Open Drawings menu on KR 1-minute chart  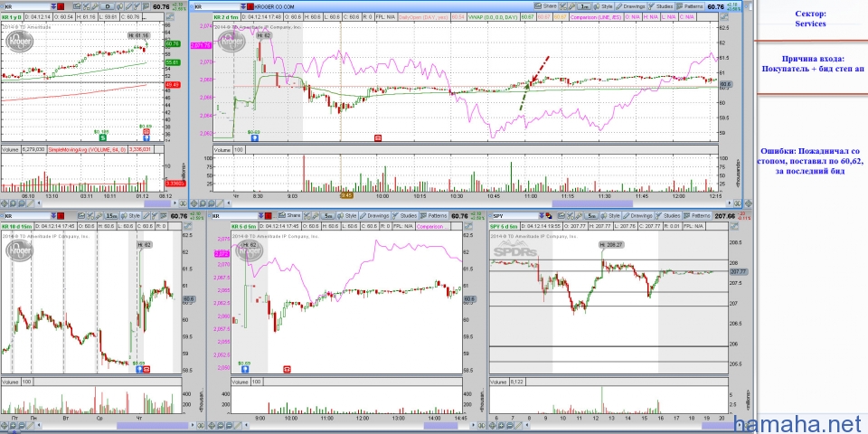pos(630,6)
